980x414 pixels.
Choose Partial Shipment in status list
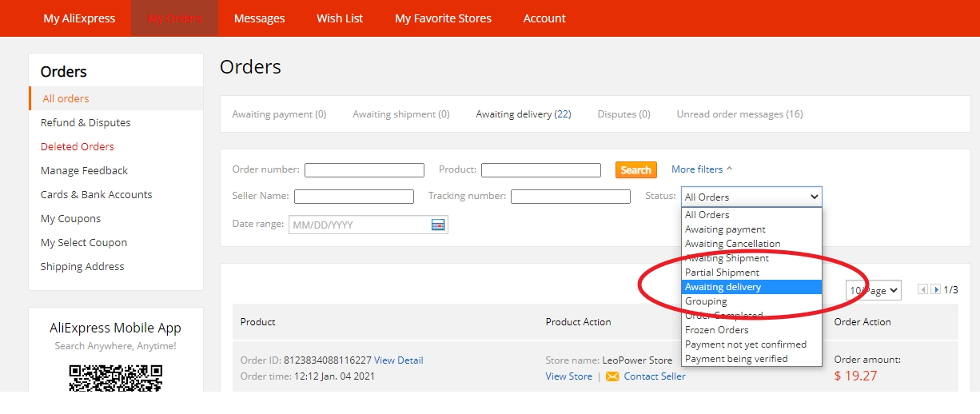[751, 273]
